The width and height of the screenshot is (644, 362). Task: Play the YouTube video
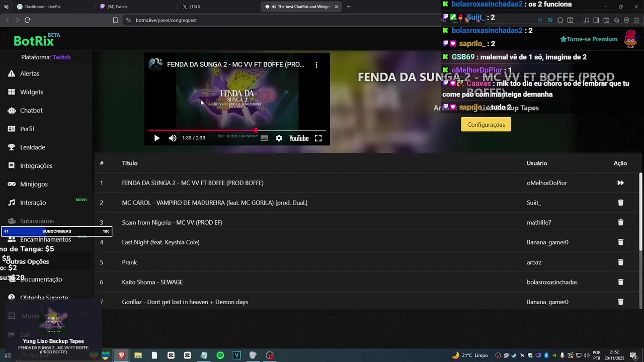pos(156,138)
